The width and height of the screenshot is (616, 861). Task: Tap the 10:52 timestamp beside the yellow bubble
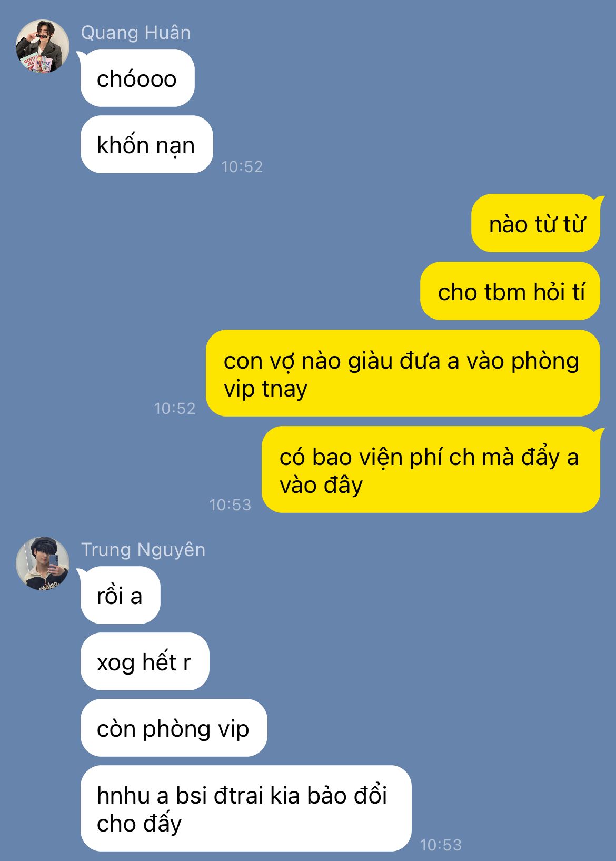[x=174, y=409]
